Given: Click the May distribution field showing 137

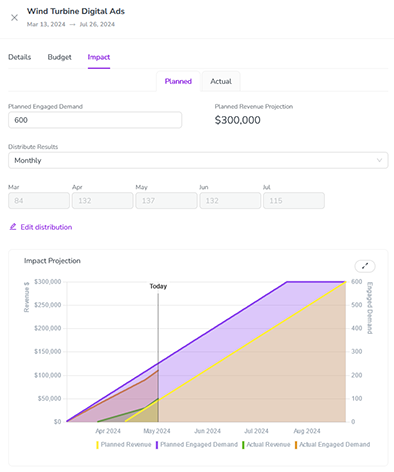Looking at the screenshot, I should [166, 201].
